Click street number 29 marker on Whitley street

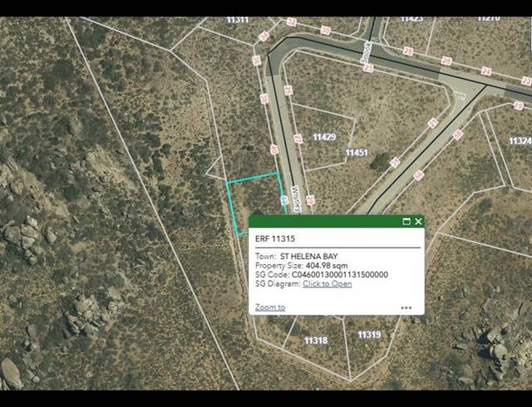click(310, 200)
